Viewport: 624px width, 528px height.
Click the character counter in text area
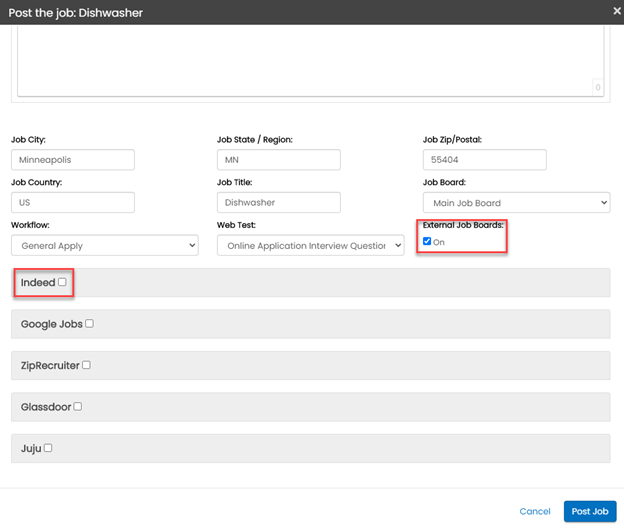point(597,88)
